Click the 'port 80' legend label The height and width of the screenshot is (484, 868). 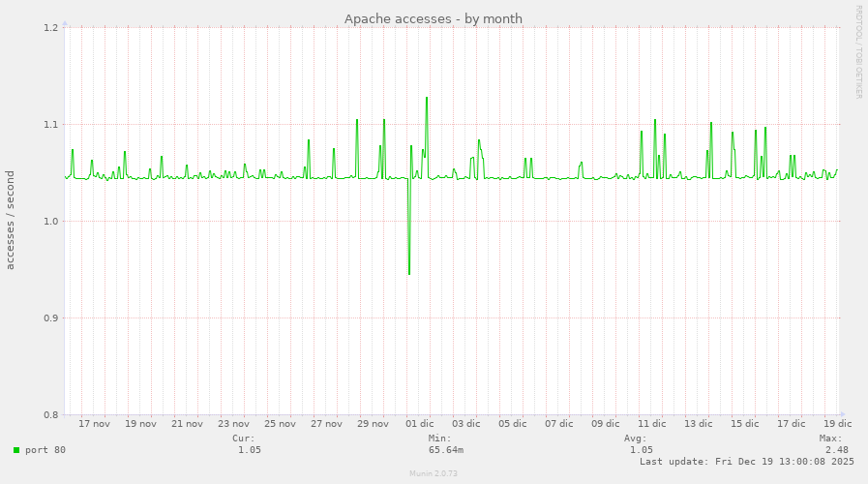(45, 450)
